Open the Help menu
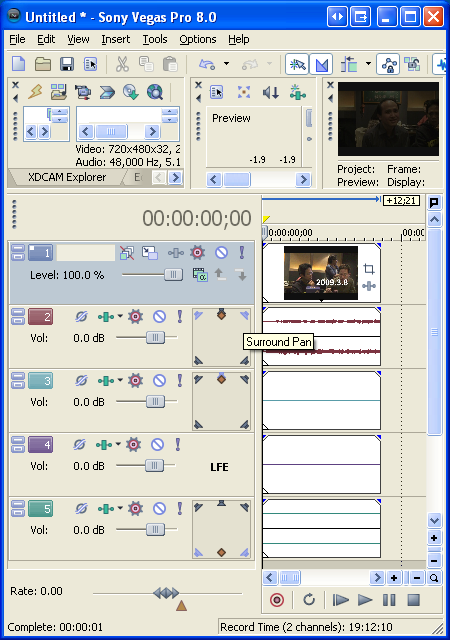Screen dimensions: 450x640 pos(238,39)
